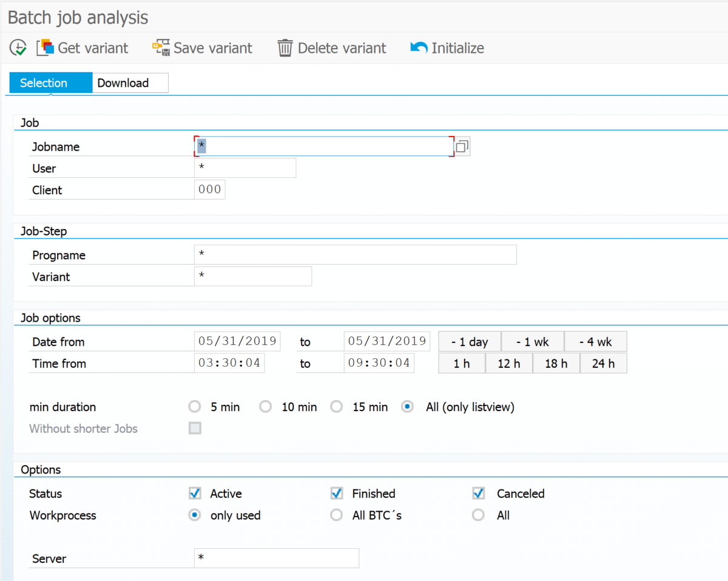Click the Execute clock icon
This screenshot has height=581, width=728.
coord(18,48)
